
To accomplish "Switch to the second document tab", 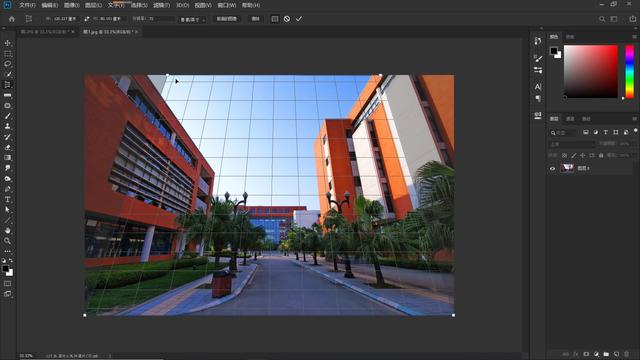I will point(111,31).
